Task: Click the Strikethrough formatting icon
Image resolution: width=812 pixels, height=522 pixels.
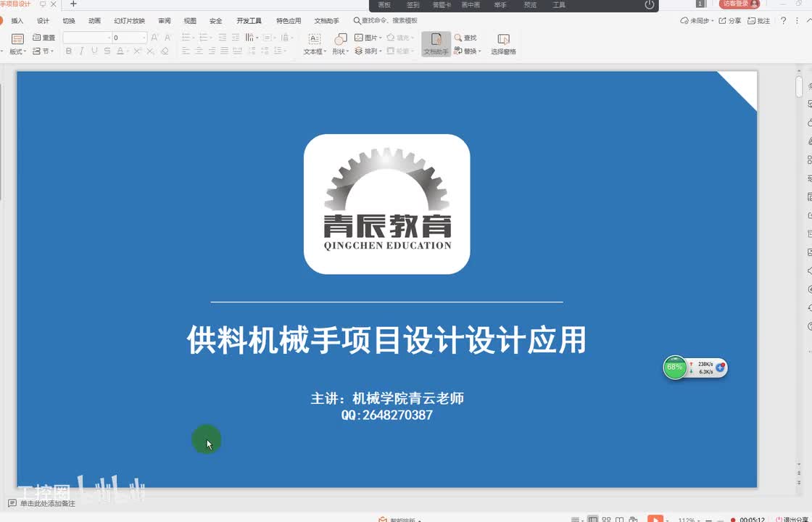Action: pyautogui.click(x=107, y=51)
